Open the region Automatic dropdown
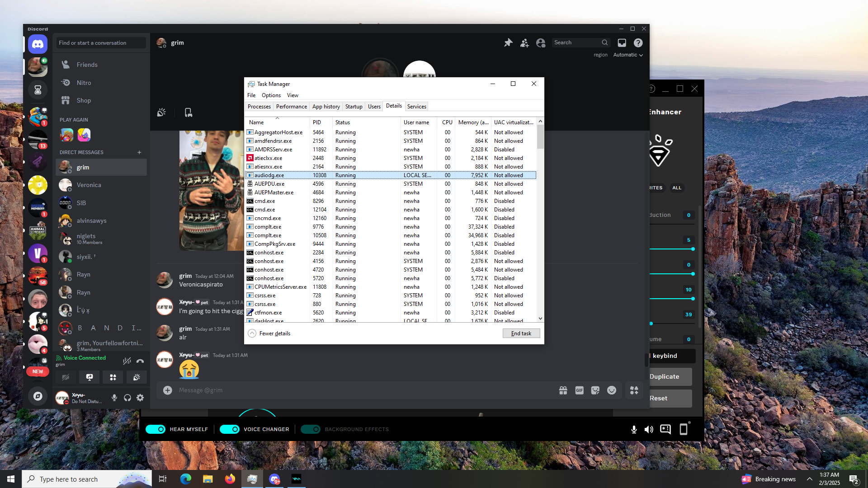 [628, 55]
